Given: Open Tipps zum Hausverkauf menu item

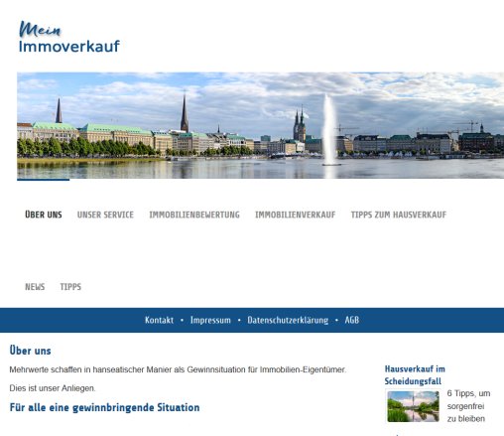Looking at the screenshot, I should click(399, 215).
